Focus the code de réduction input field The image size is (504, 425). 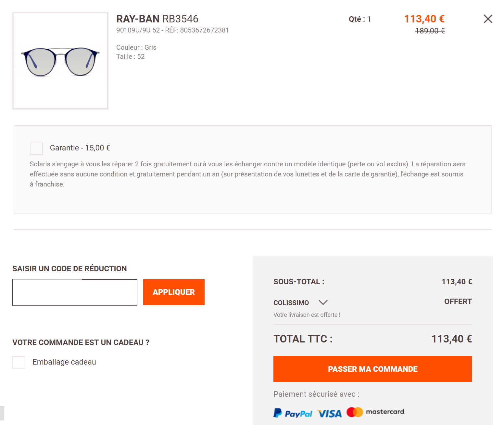[x=75, y=292]
